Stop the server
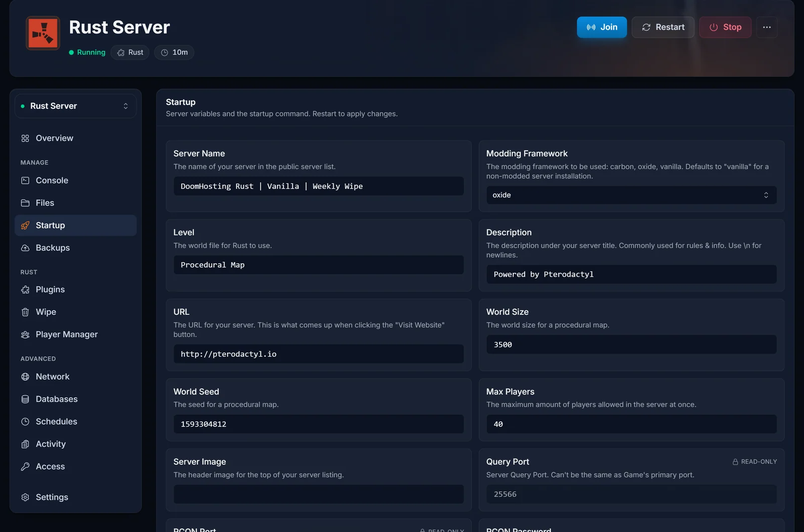This screenshot has height=532, width=804. pos(725,27)
